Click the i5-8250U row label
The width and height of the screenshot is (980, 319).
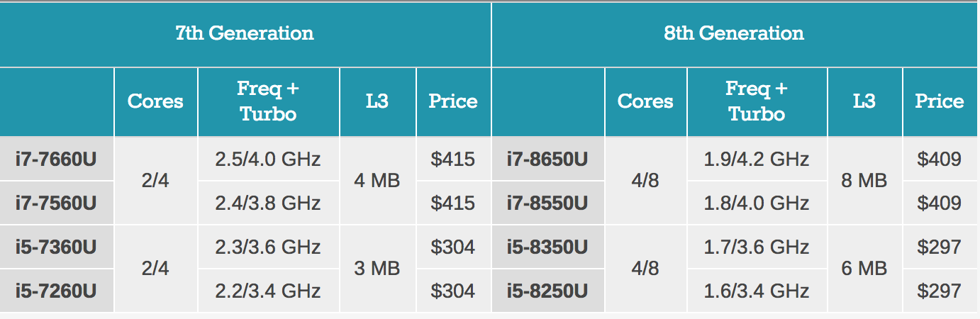click(x=547, y=291)
